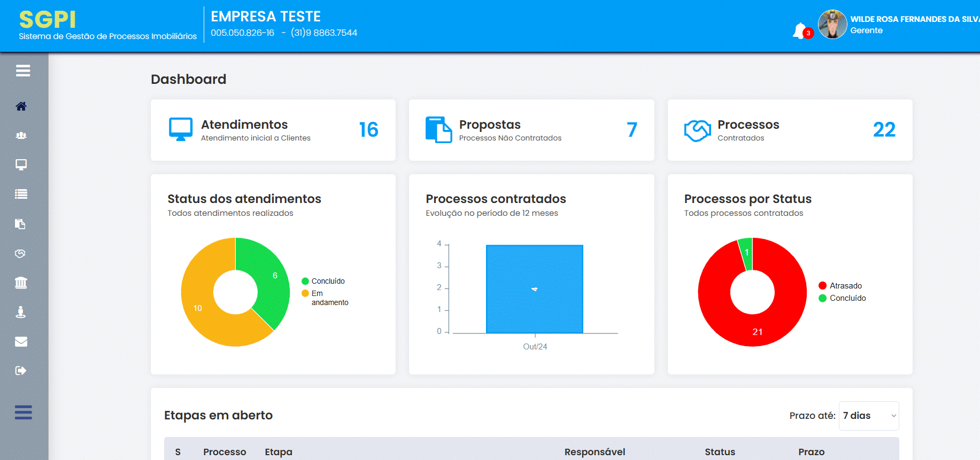Open the Propostas summary card
The height and width of the screenshot is (460, 980).
point(531,130)
